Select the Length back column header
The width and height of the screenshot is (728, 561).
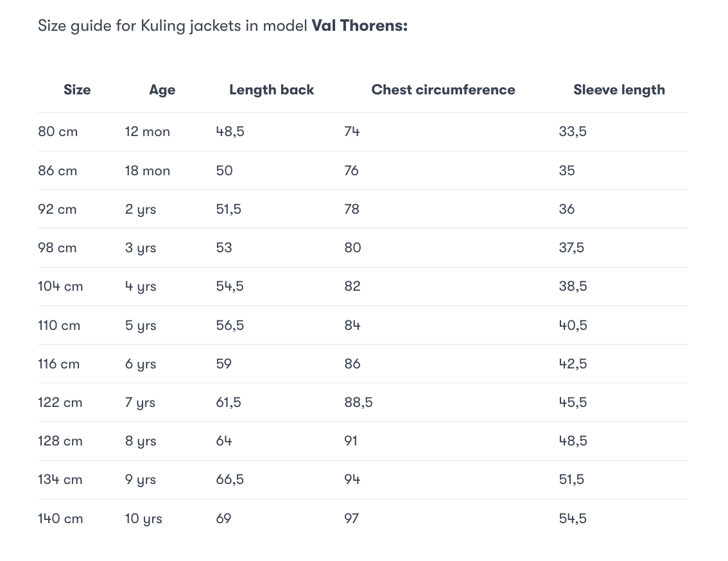click(272, 90)
